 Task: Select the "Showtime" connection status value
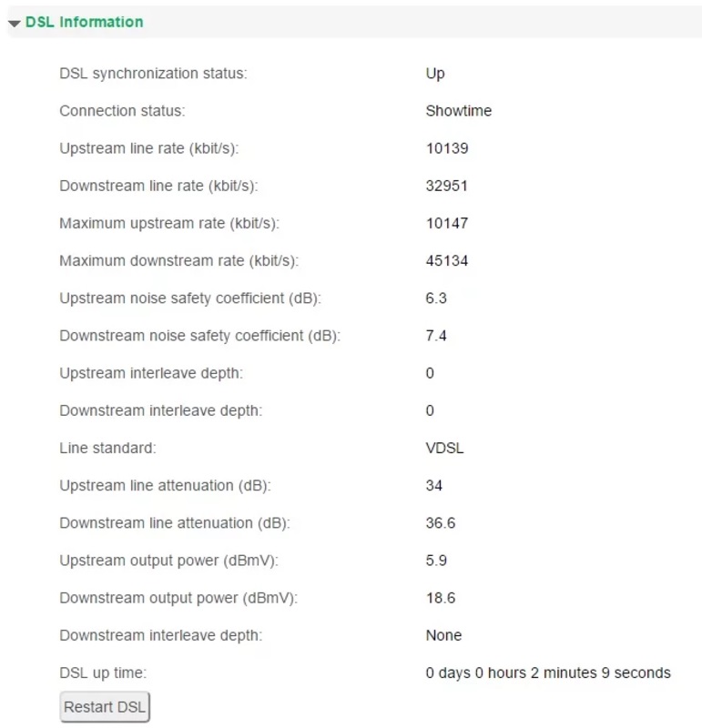click(459, 111)
